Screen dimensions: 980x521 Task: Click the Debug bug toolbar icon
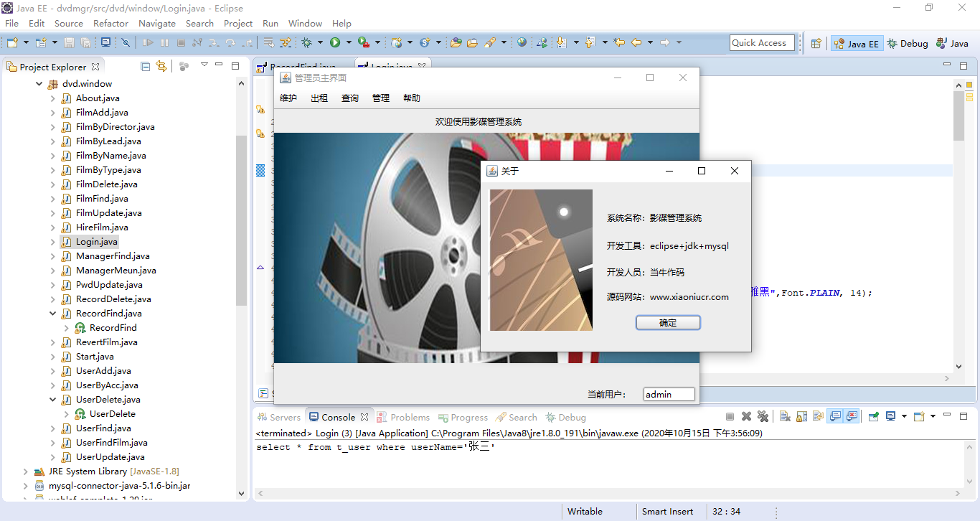306,43
